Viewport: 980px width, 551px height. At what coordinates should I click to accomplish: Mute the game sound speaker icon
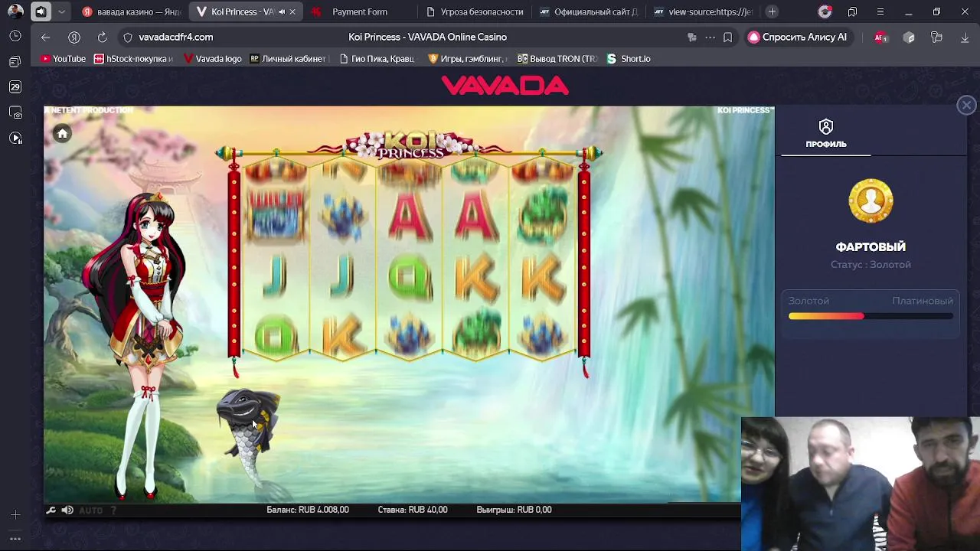click(x=67, y=510)
